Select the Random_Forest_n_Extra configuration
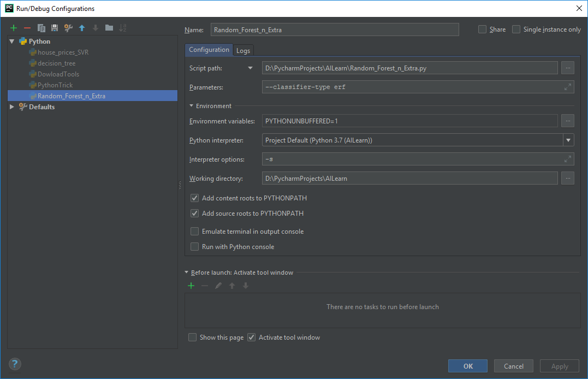The width and height of the screenshot is (588, 379). 92,96
